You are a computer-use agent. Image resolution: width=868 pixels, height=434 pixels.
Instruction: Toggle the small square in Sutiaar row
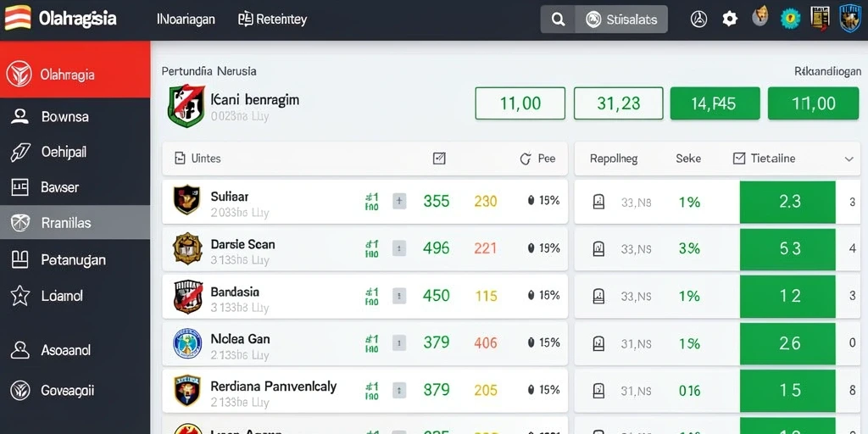[399, 201]
